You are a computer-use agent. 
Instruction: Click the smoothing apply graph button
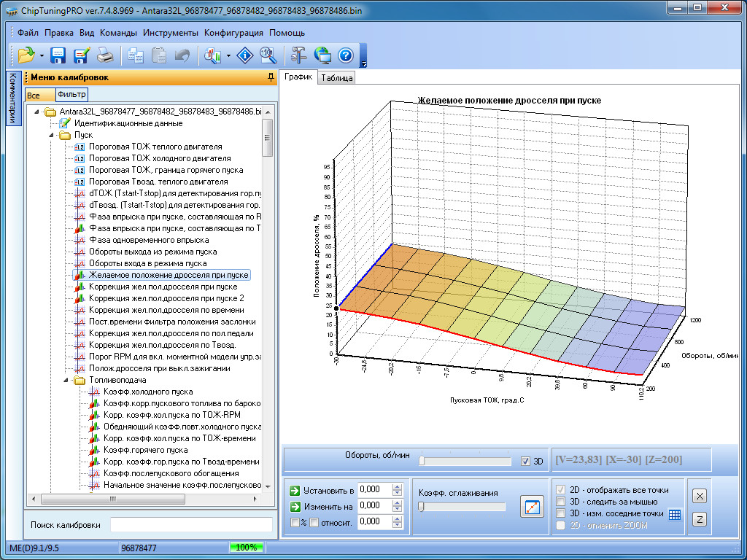click(x=532, y=507)
